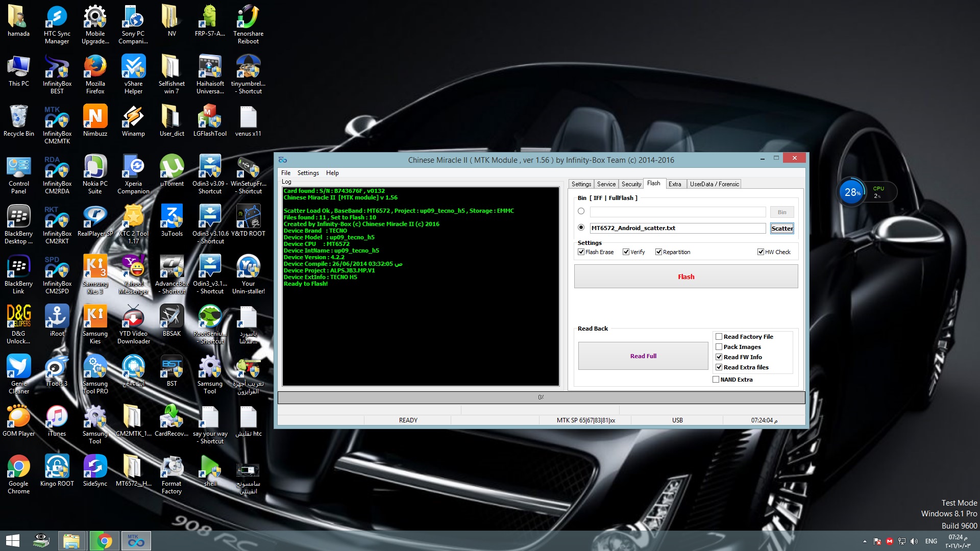Screen dimensions: 980x551
Task: Select the Xperia Companion desktop icon
Action: [x=133, y=174]
